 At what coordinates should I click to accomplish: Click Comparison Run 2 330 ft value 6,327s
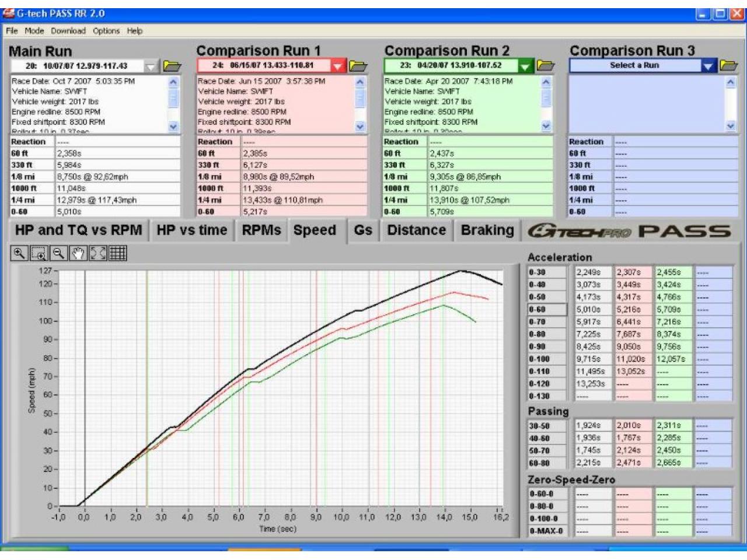point(491,165)
